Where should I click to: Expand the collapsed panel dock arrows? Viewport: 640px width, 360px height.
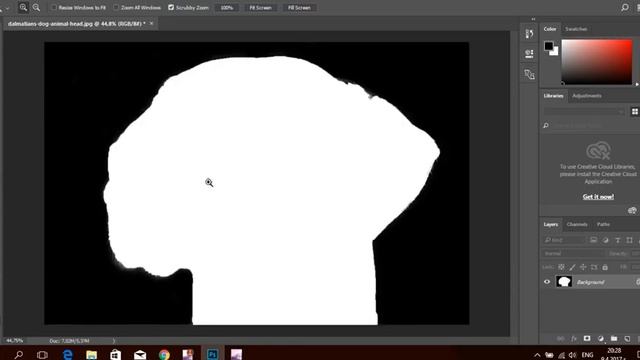click(x=533, y=19)
